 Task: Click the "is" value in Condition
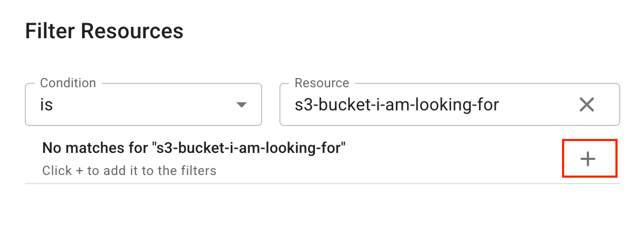pos(46,104)
